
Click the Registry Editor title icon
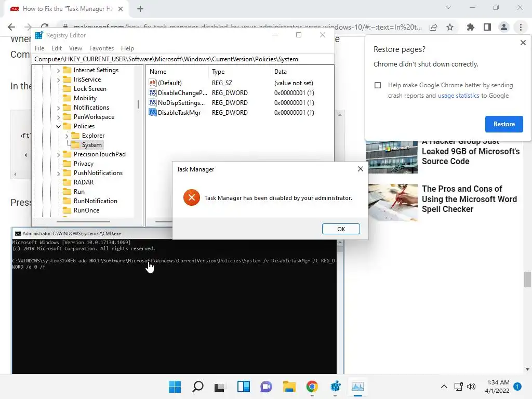[39, 35]
